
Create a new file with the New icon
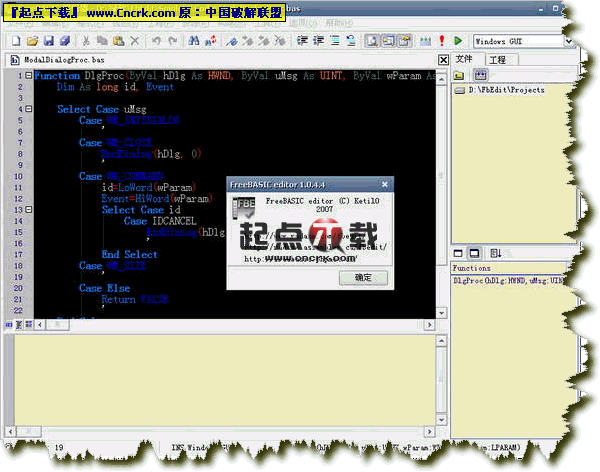click(x=16, y=41)
